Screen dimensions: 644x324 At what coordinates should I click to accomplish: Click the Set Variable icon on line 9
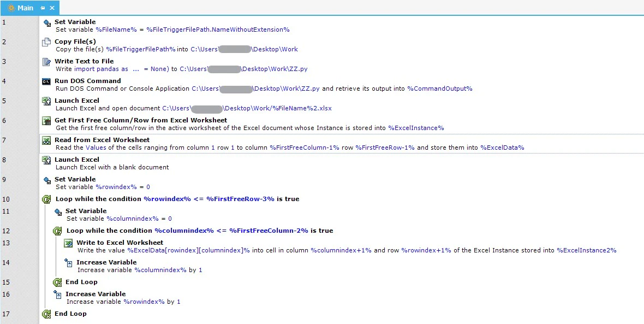(47, 180)
